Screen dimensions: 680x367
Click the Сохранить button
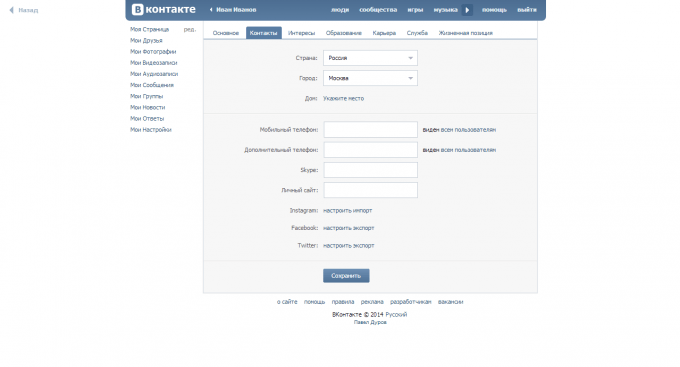point(346,275)
